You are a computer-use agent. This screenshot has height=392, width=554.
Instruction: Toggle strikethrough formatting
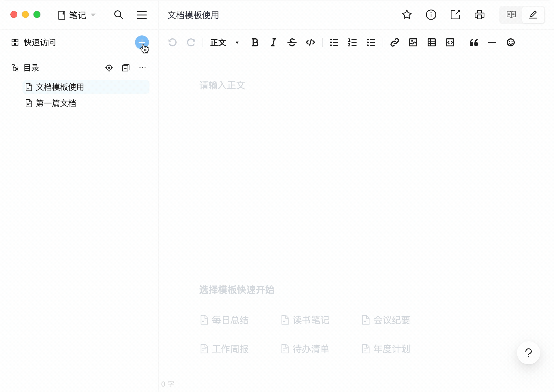(x=292, y=43)
